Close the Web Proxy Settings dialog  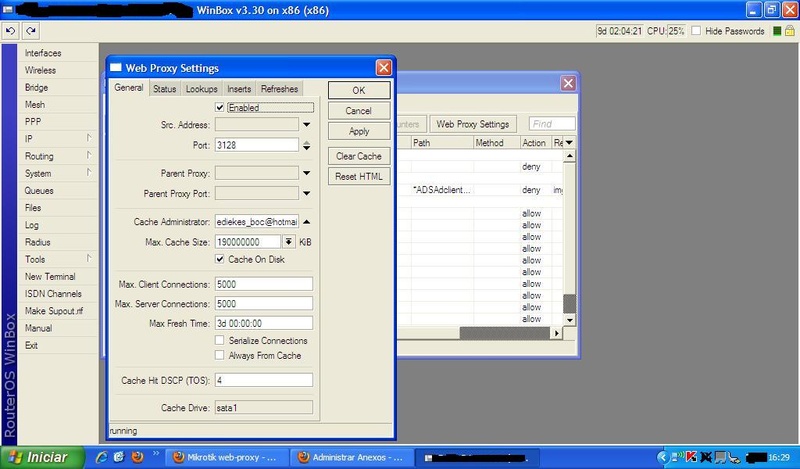coord(383,68)
